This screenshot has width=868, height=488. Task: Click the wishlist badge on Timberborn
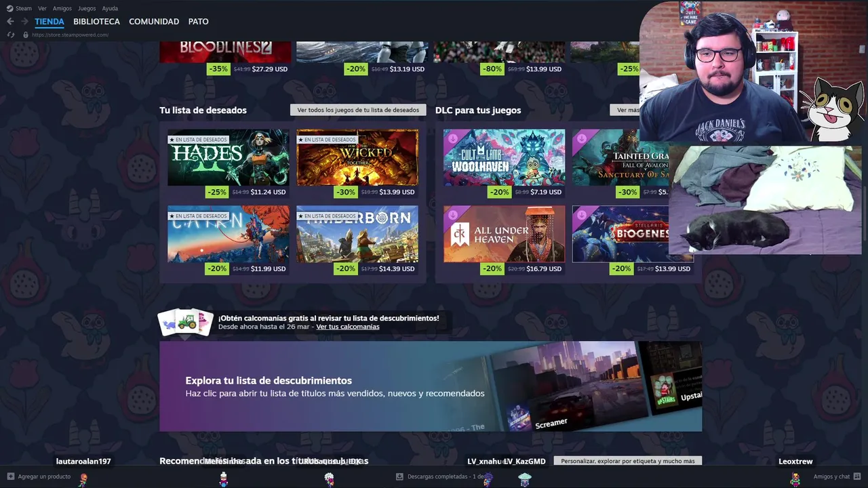pyautogui.click(x=327, y=216)
